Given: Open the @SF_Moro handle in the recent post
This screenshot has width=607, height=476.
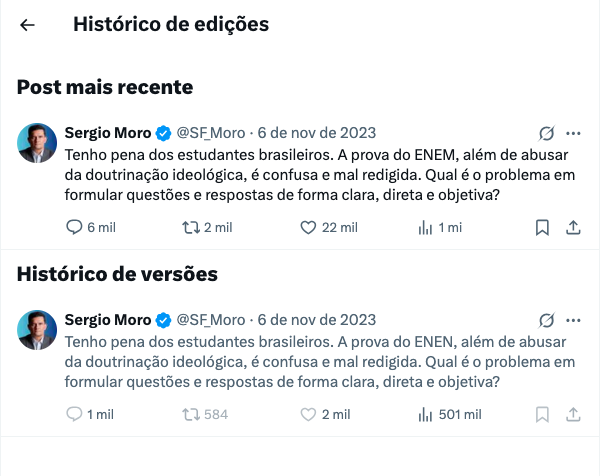Looking at the screenshot, I should point(211,133).
